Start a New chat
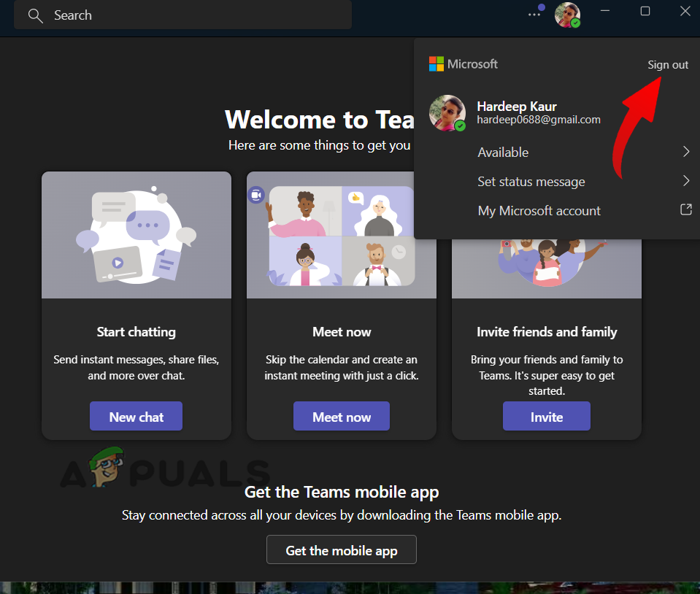This screenshot has width=700, height=594. [x=136, y=417]
